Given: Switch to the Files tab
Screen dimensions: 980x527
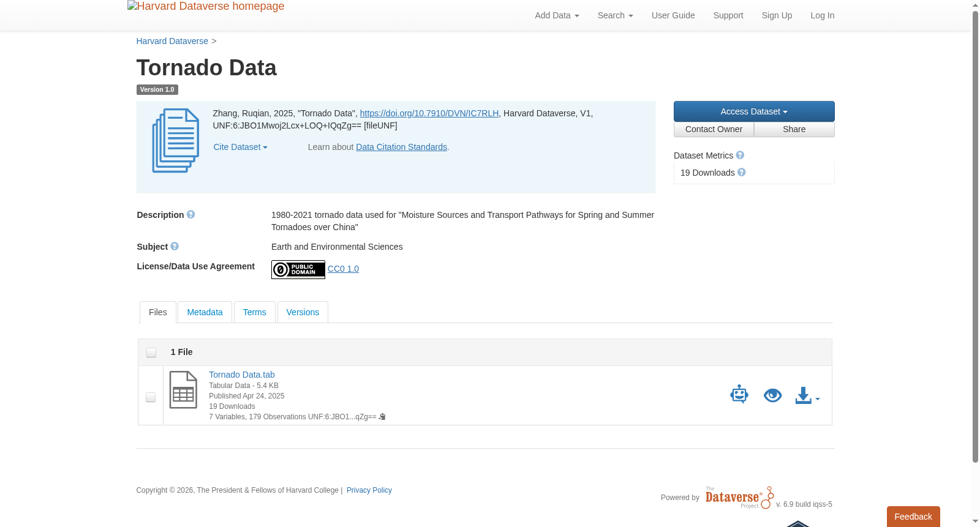Looking at the screenshot, I should coord(158,312).
